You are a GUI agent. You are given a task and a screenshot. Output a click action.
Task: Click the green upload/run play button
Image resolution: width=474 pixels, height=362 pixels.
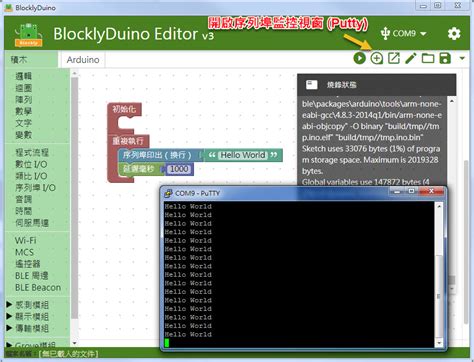359,58
